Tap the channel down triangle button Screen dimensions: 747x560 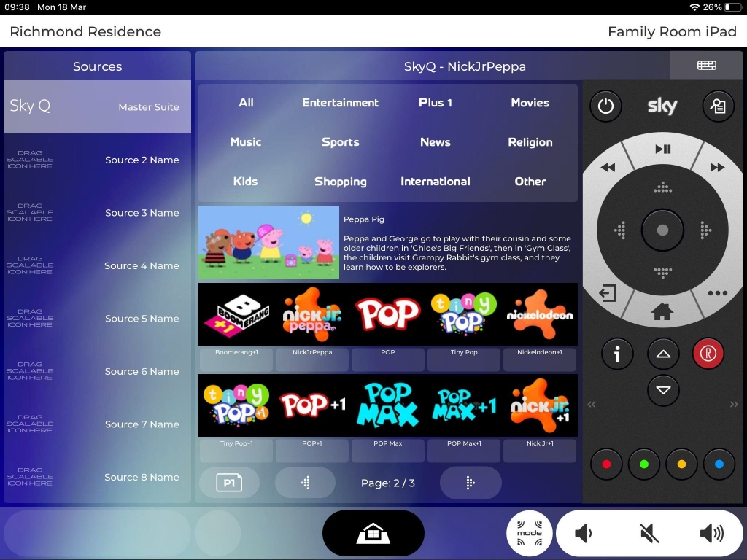coord(663,391)
